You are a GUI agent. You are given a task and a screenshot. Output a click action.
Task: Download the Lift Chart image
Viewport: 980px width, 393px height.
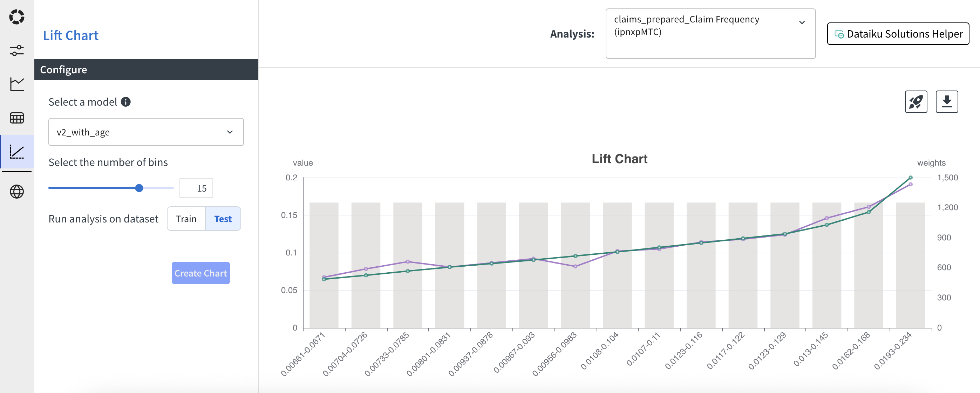947,102
